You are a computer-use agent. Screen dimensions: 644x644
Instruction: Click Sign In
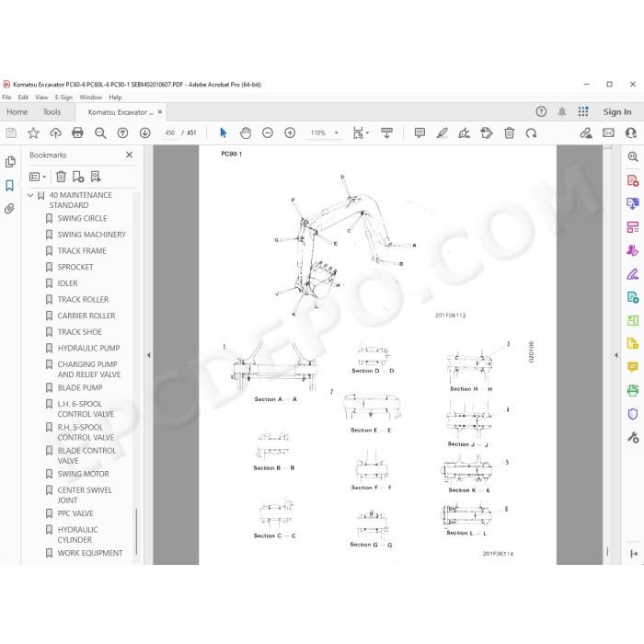[617, 111]
